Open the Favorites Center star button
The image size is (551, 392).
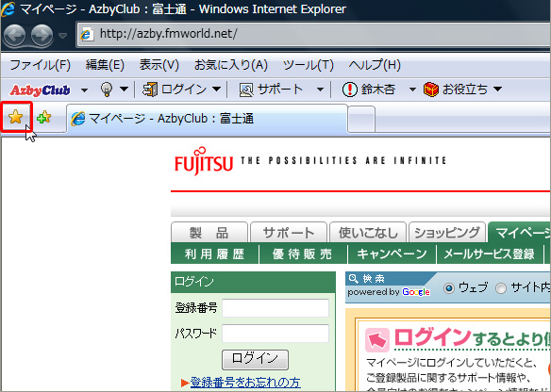[16, 117]
